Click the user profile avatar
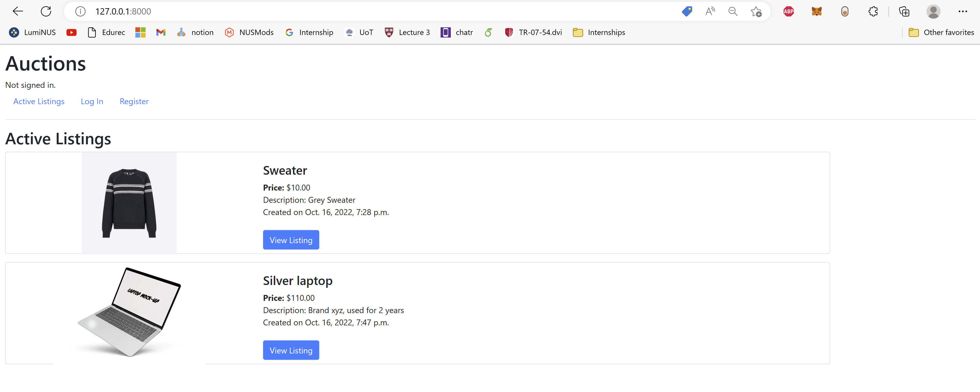The width and height of the screenshot is (980, 392). (x=933, y=11)
